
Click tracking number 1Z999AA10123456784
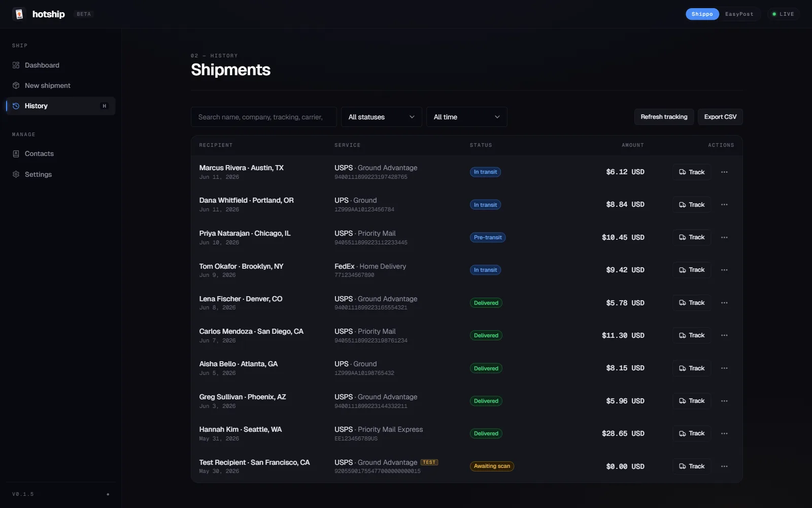pyautogui.click(x=364, y=210)
